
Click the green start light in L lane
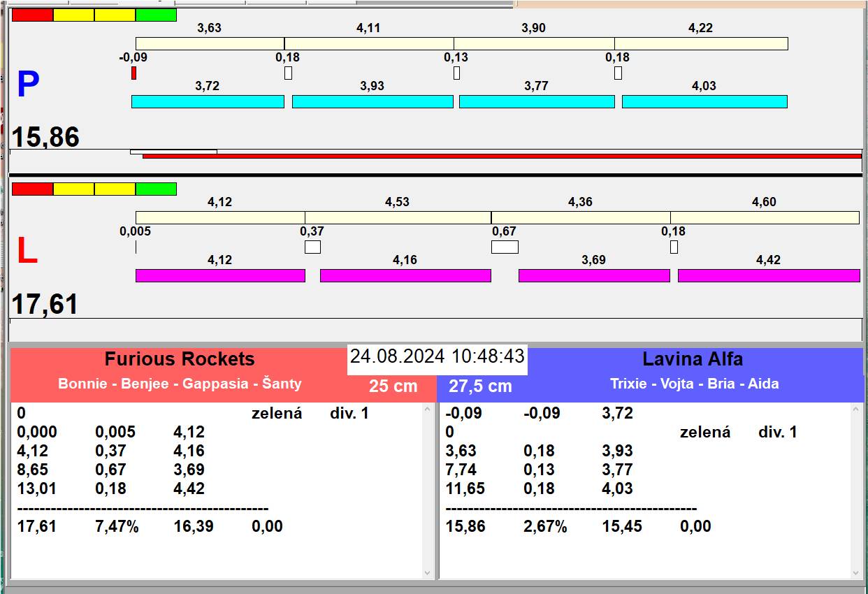coord(156,189)
